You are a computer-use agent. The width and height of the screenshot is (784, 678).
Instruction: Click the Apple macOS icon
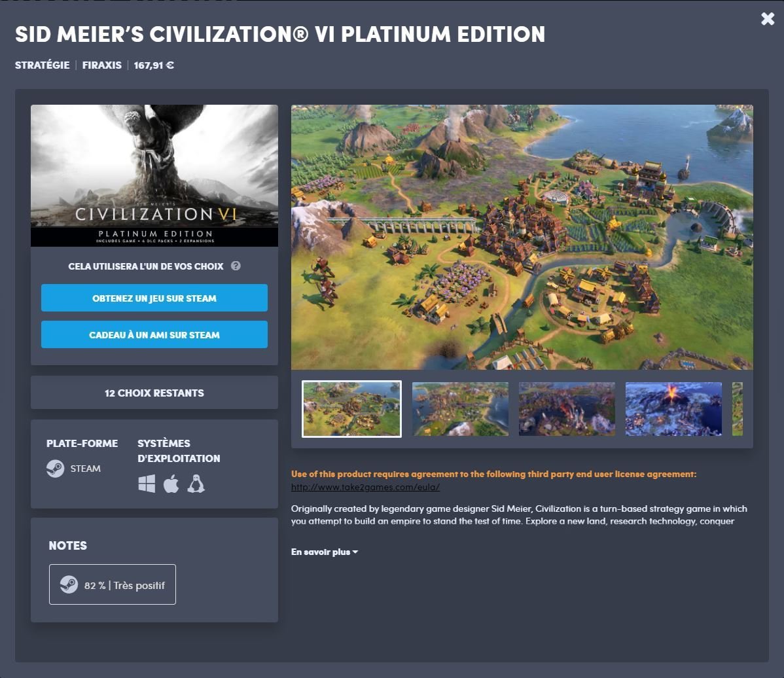[171, 484]
